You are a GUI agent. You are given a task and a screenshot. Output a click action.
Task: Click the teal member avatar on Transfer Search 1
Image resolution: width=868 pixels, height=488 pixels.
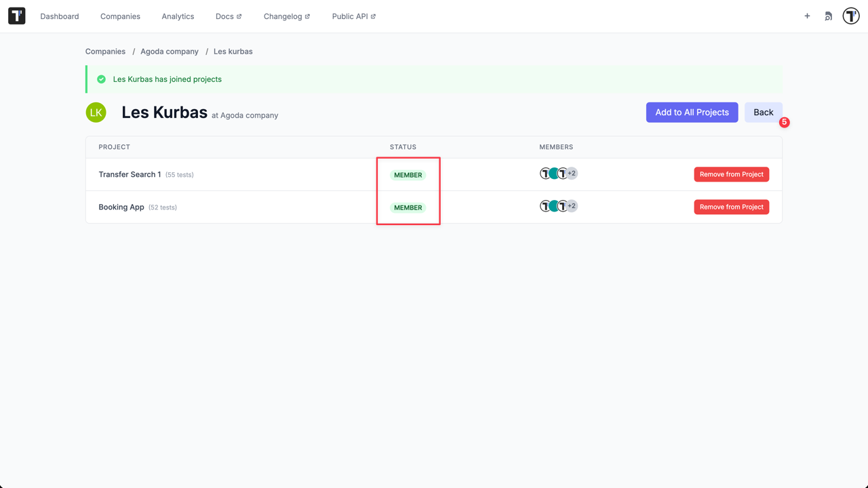553,174
